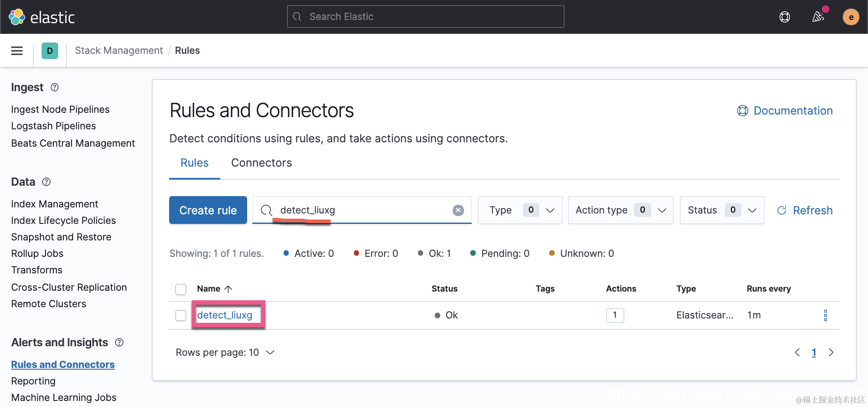This screenshot has height=407, width=868.
Task: Click the Pending: 0 status count
Action: [500, 253]
